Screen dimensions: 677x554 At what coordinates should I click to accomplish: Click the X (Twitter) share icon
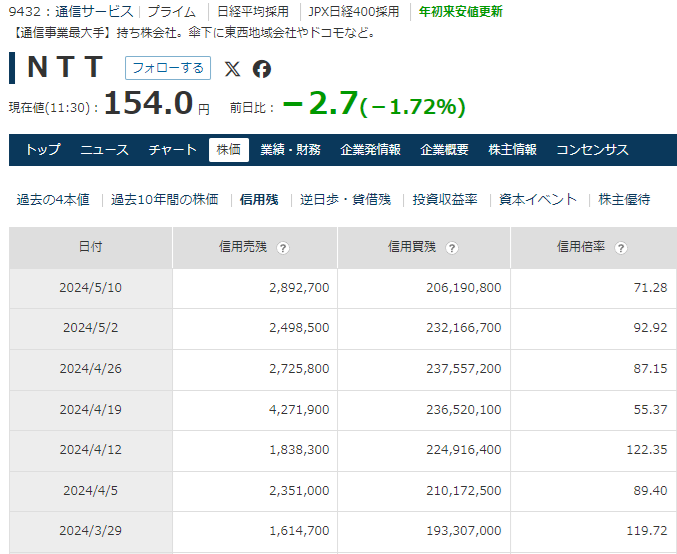(232, 68)
